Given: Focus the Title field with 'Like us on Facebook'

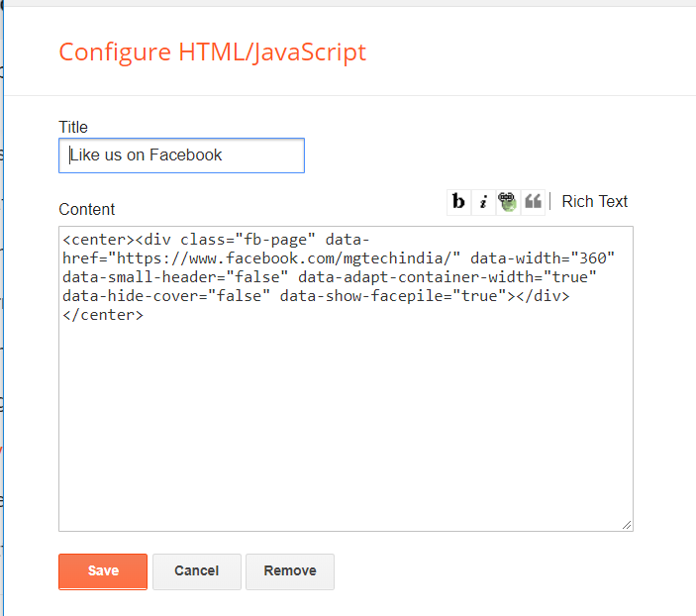Looking at the screenshot, I should [181, 155].
